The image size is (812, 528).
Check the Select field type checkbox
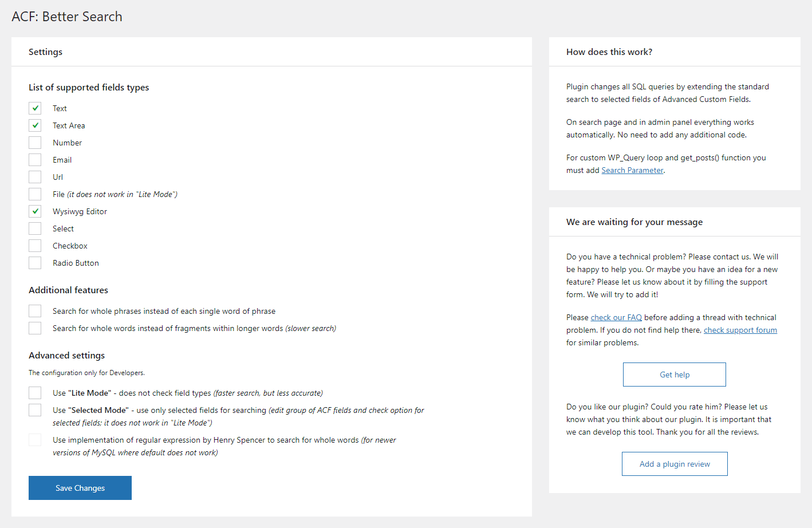pos(35,228)
